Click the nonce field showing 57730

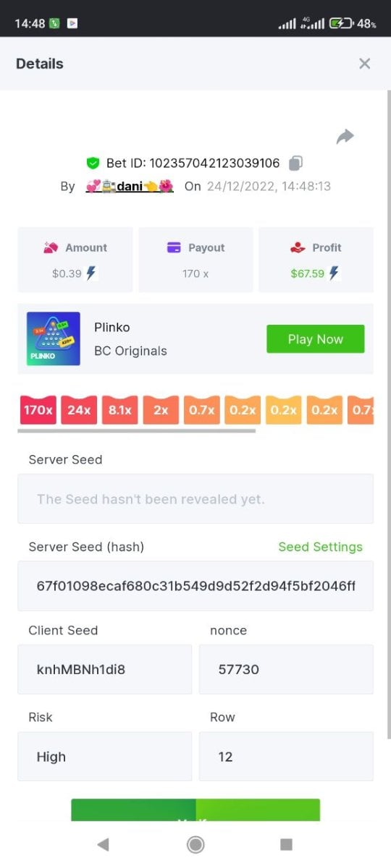(287, 669)
